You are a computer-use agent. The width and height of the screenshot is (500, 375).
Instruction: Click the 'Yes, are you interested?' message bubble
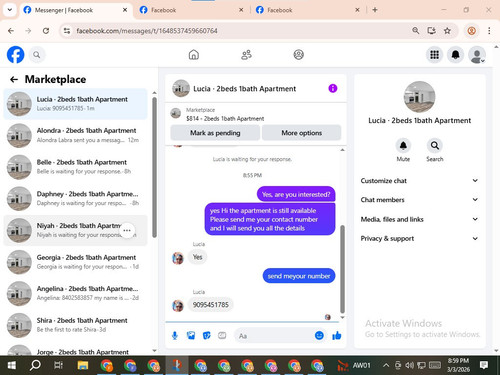click(296, 194)
